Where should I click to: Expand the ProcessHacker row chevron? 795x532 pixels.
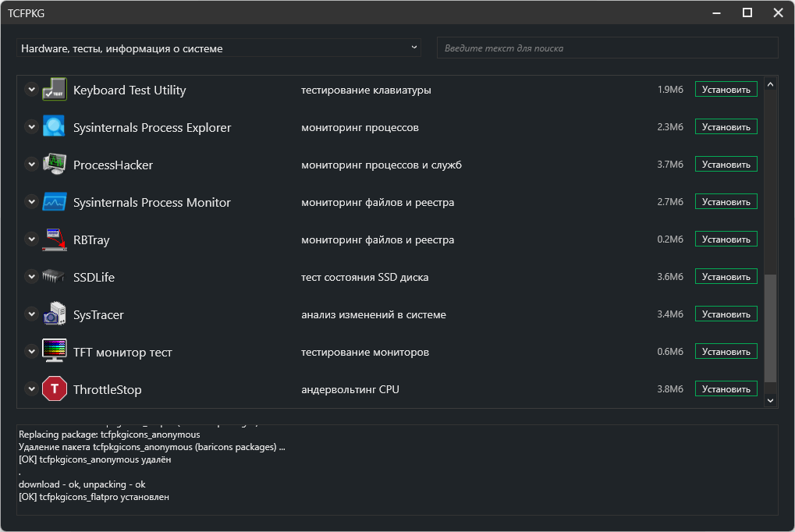point(31,165)
